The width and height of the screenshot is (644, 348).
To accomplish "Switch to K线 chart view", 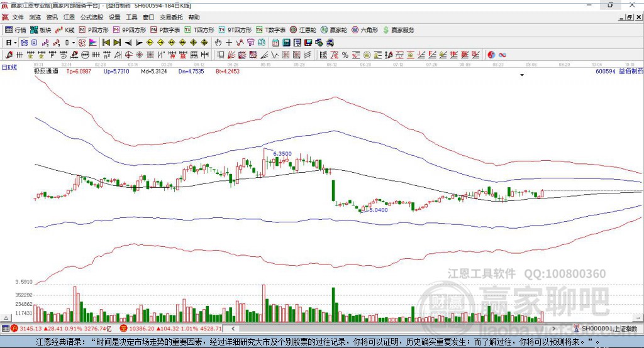I will pos(65,30).
